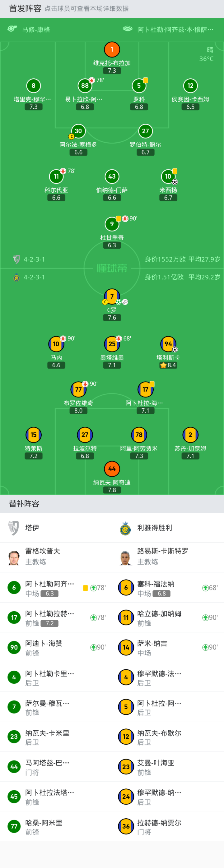
Task: Tap orange goalkeeper 44 纳瓦夫-阿奇迪
Action: pyautogui.click(x=112, y=469)
